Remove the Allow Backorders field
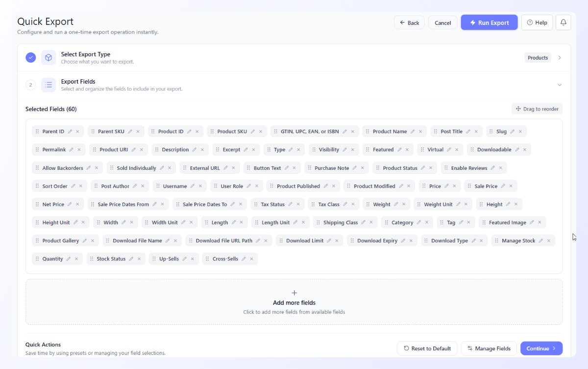The width and height of the screenshot is (588, 369). coord(97,168)
